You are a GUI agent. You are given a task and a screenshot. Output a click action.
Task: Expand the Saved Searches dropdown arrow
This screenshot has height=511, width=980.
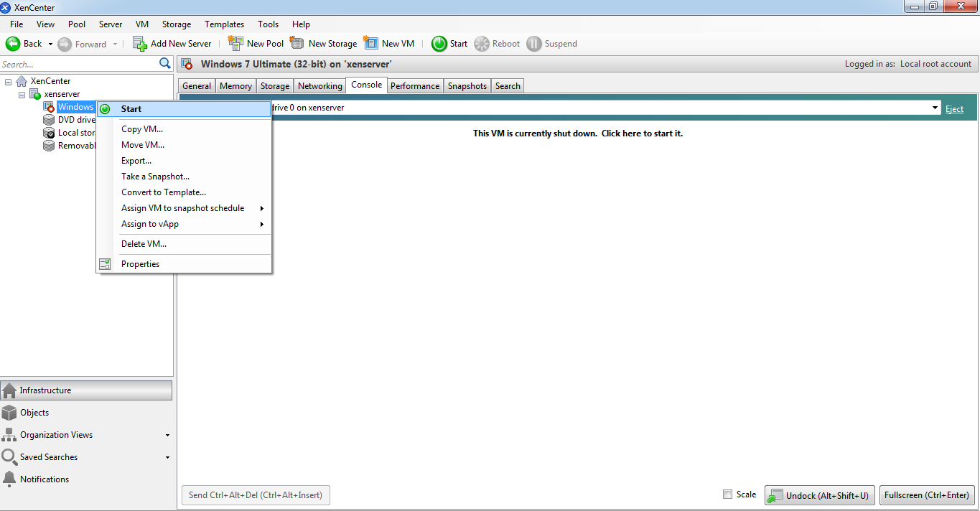point(167,458)
